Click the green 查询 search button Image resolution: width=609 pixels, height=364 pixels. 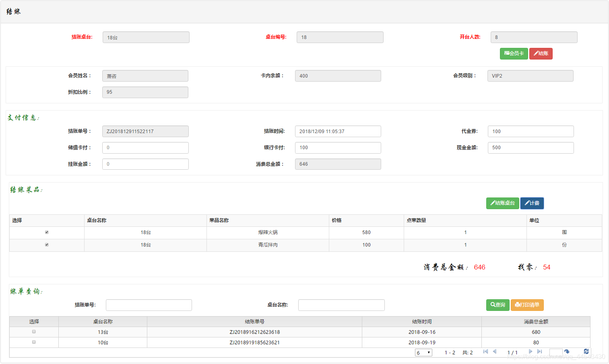(498, 305)
